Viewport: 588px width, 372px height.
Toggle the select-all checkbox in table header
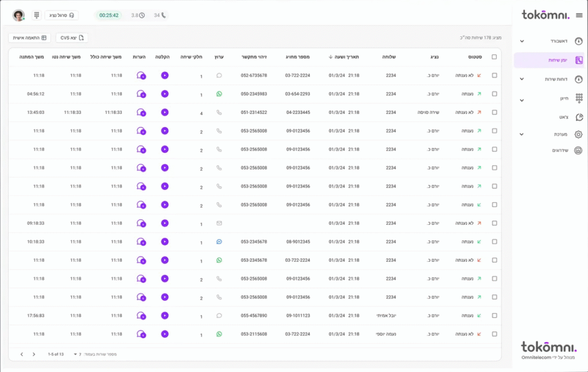pyautogui.click(x=494, y=57)
